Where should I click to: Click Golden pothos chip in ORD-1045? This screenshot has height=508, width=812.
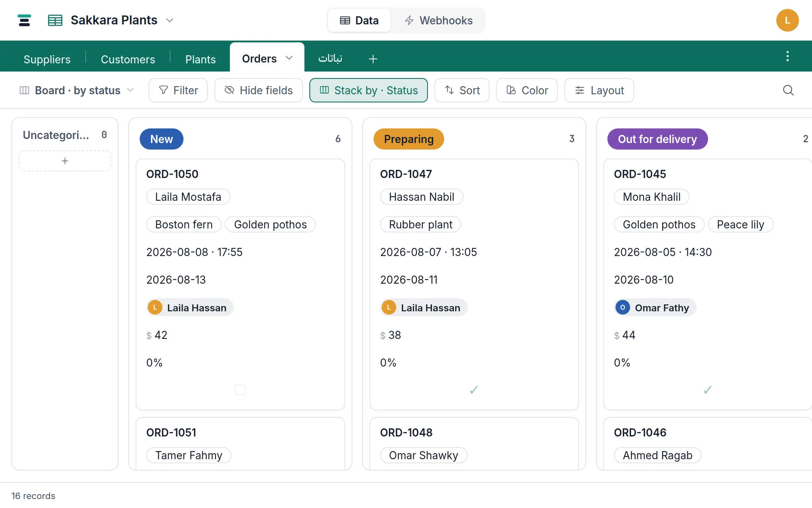659,224
